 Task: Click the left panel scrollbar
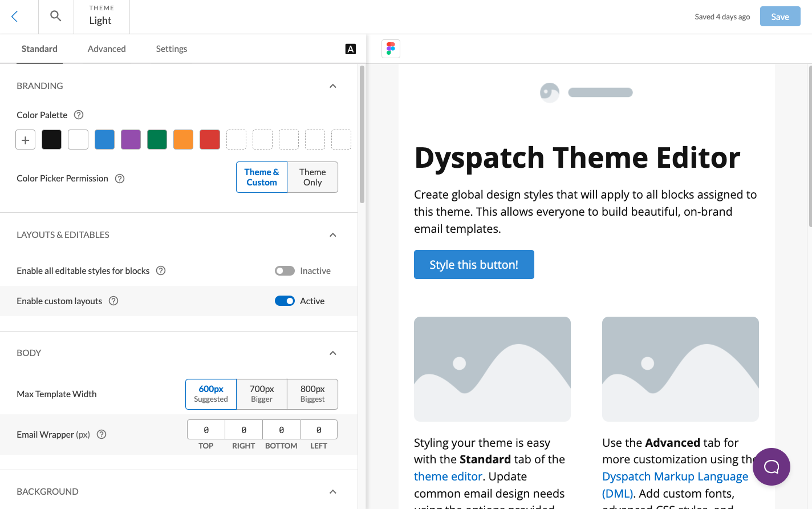click(x=362, y=135)
